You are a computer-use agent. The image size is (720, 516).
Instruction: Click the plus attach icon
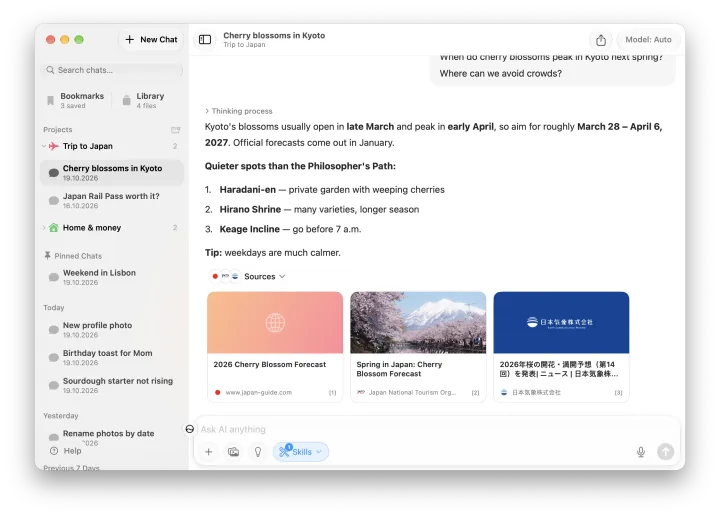[x=208, y=452]
